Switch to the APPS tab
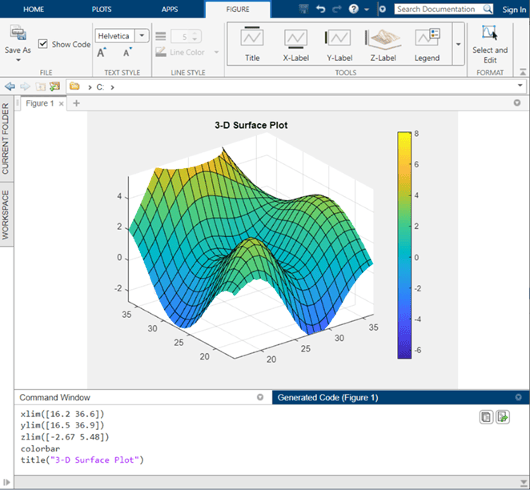 169,9
